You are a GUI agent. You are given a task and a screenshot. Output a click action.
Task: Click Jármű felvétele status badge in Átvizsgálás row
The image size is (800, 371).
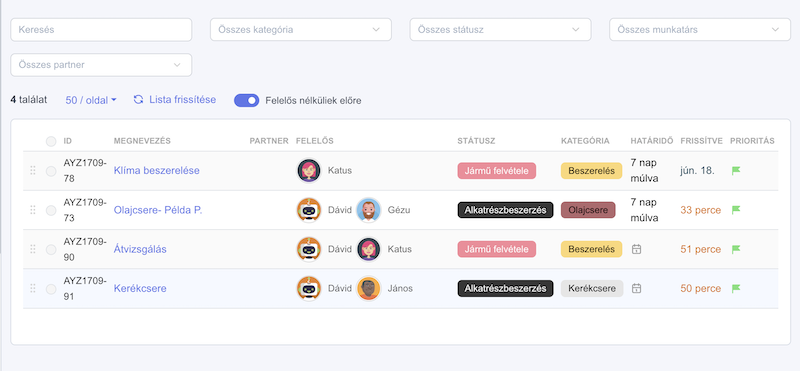[x=496, y=249]
